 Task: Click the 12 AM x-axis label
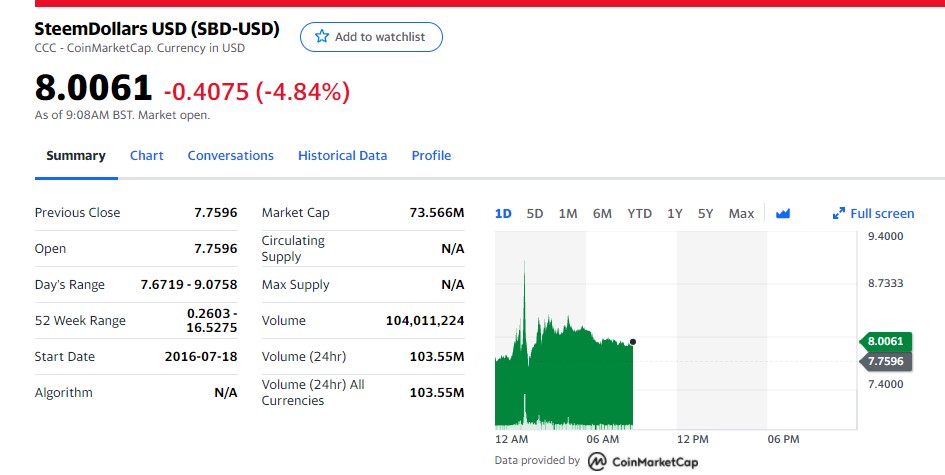pos(511,439)
